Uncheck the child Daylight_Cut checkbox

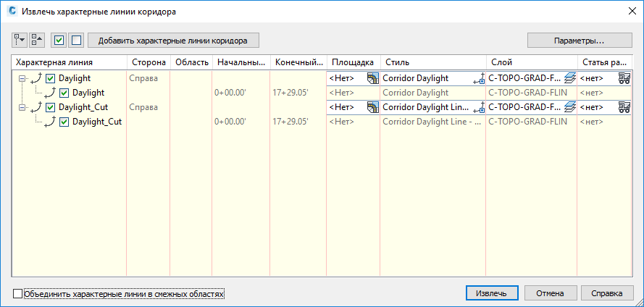[x=64, y=122]
